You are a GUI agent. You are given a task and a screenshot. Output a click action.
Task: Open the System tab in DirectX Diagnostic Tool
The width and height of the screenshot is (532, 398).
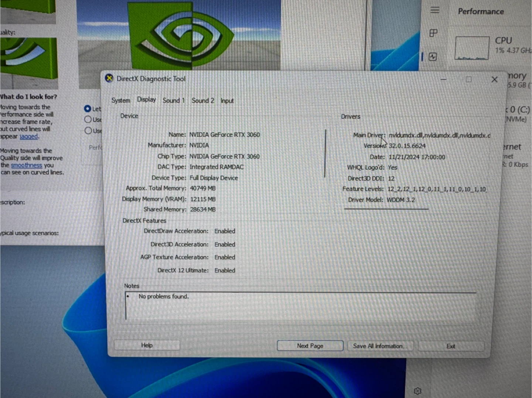(x=121, y=100)
